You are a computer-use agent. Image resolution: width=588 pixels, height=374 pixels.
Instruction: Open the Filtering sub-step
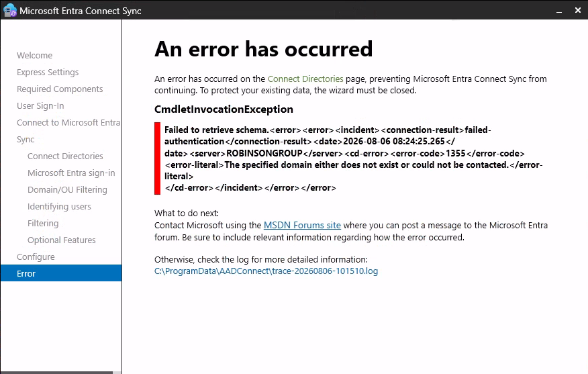(x=43, y=223)
